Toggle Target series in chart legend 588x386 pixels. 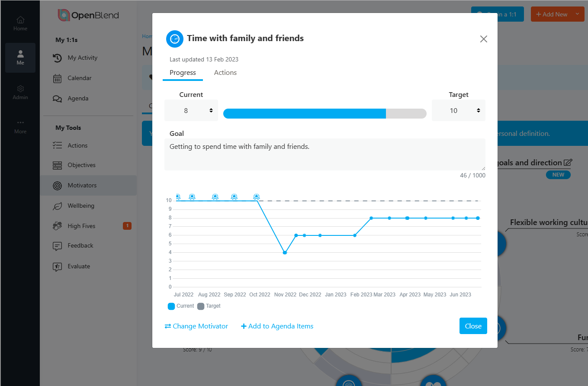[209, 306]
